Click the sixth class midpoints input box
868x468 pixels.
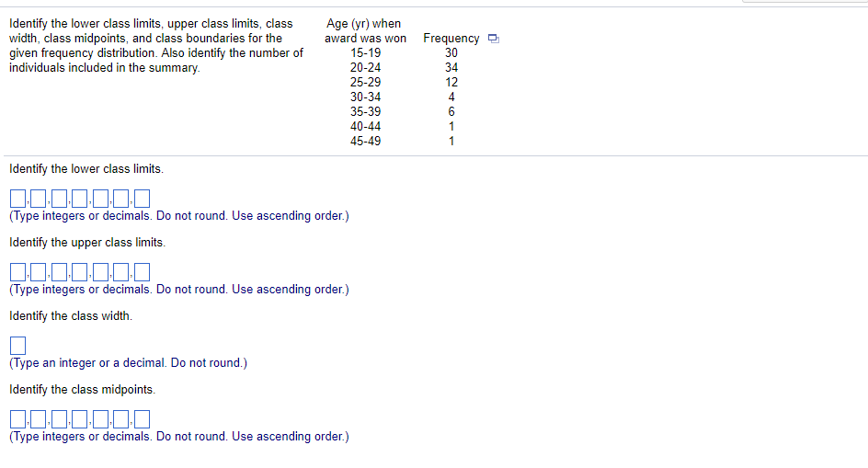121,419
